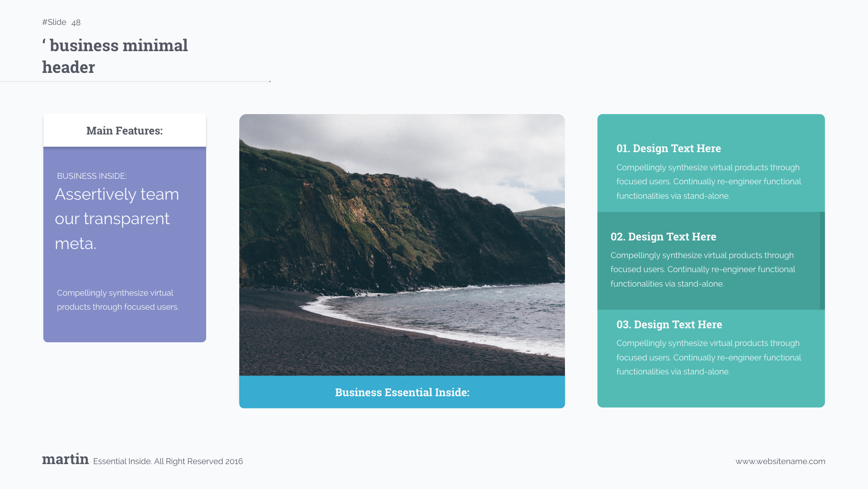Click the 'Assertively team our transparent meta' text

pos(117,219)
